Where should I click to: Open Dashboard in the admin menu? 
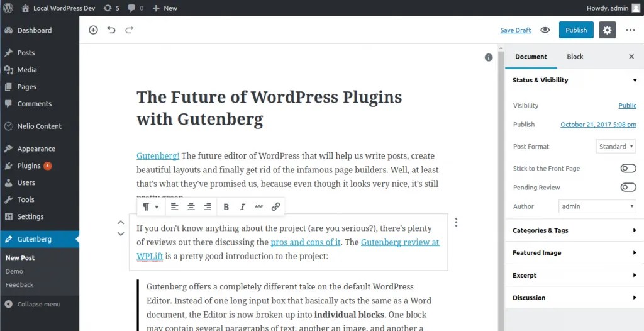[40, 30]
